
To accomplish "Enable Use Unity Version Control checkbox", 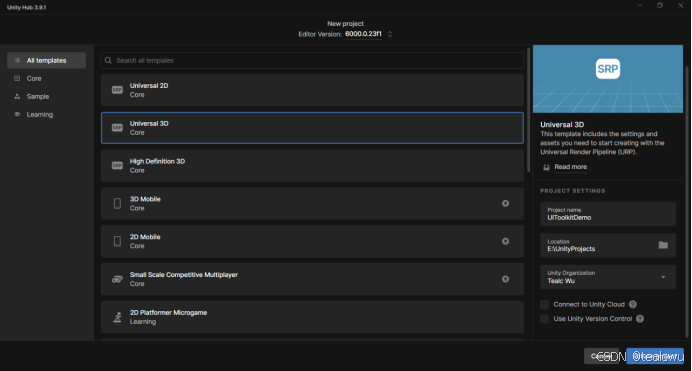I will [545, 319].
